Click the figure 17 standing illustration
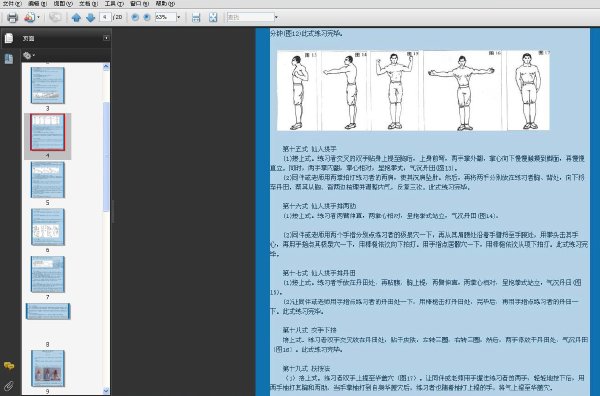Image resolution: width=600 pixels, height=396 pixels. (528, 91)
